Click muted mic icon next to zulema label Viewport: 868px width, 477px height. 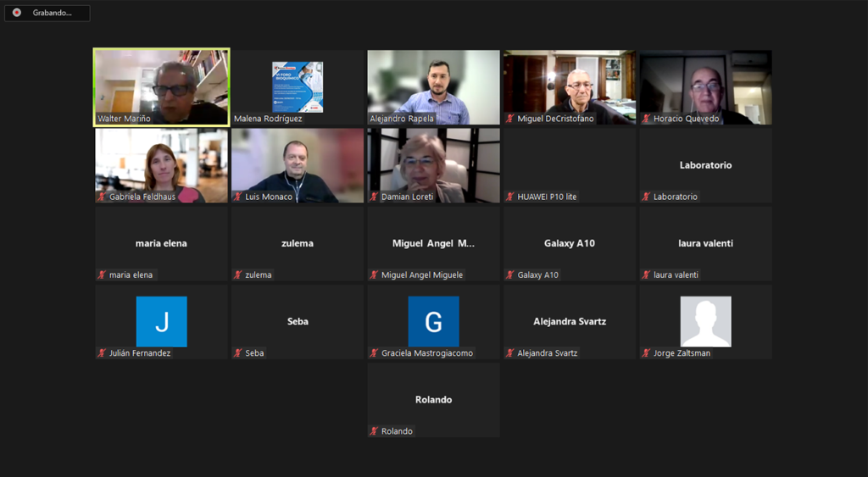[238, 275]
